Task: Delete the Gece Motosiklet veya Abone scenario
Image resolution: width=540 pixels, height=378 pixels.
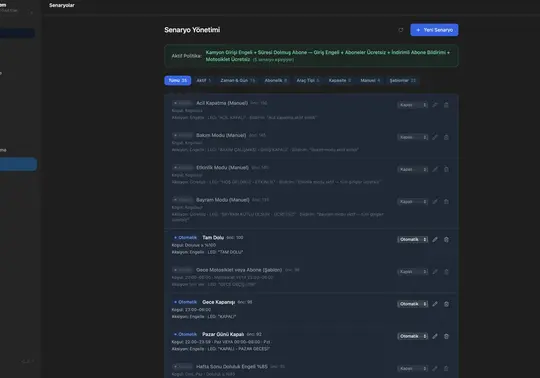Action: click(446, 272)
